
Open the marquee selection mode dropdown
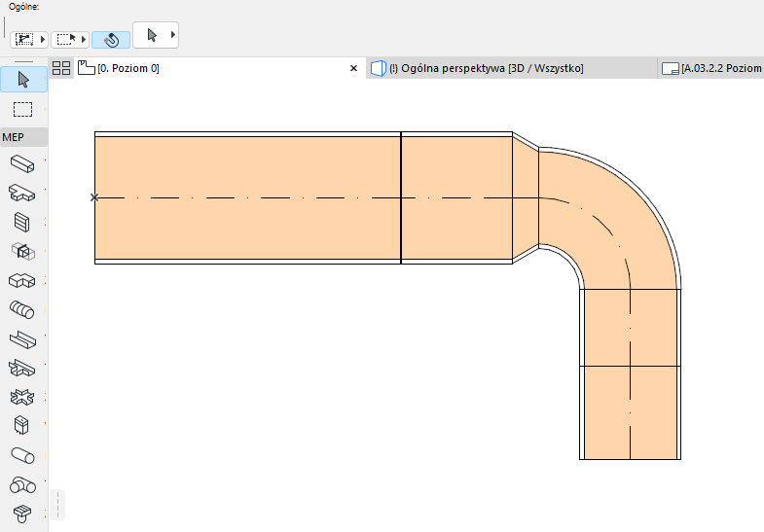click(84, 40)
